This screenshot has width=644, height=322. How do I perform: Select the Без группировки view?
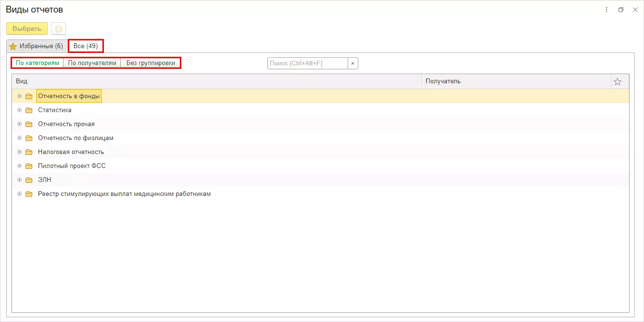click(151, 63)
